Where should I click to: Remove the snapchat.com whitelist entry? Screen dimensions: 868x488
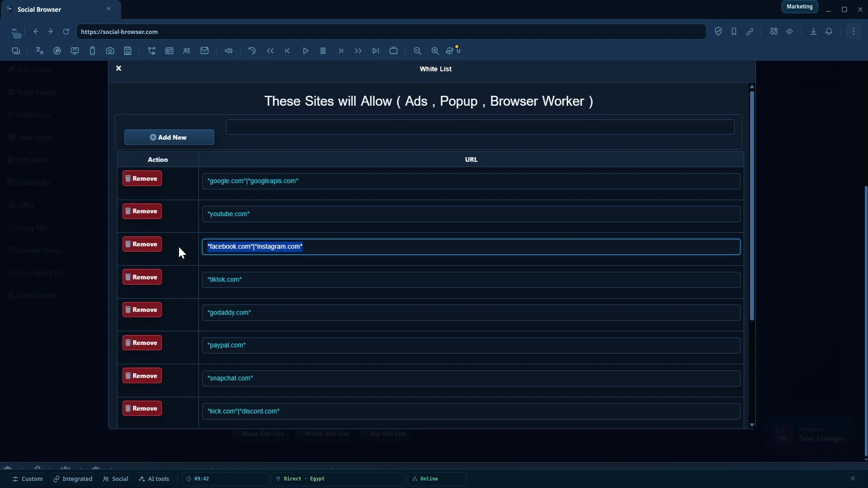pyautogui.click(x=142, y=376)
